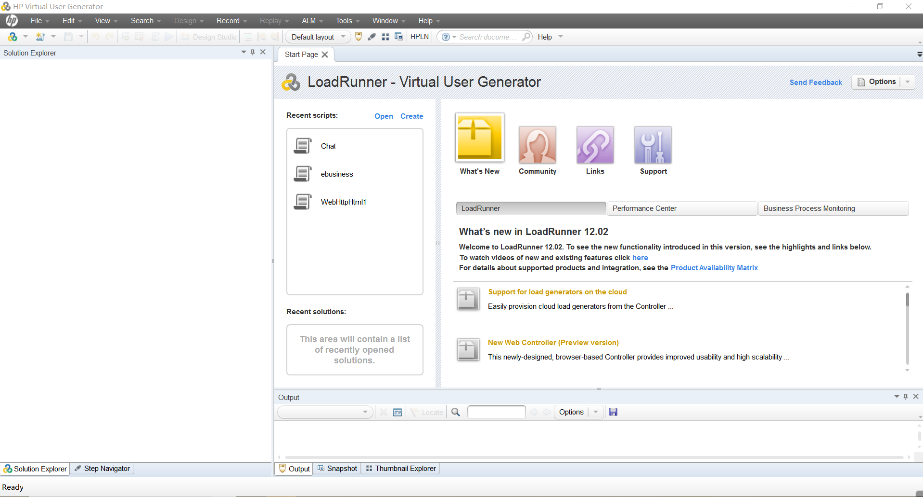The width and height of the screenshot is (923, 497).
Task: Switch to the Step Navigator tab
Action: (102, 469)
